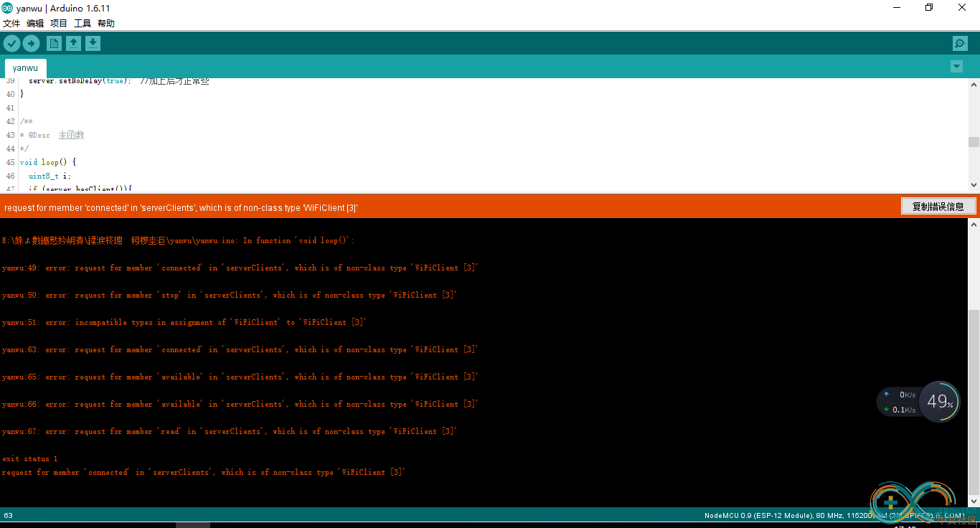Screen dimensions: 980x528
Task: Minimize the Arduino window
Action: [897, 8]
